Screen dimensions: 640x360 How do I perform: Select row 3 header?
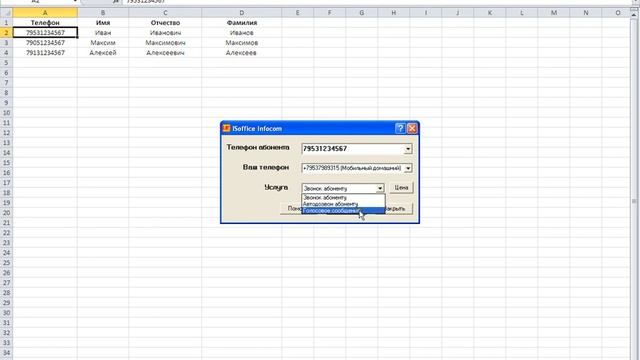pos(6,42)
